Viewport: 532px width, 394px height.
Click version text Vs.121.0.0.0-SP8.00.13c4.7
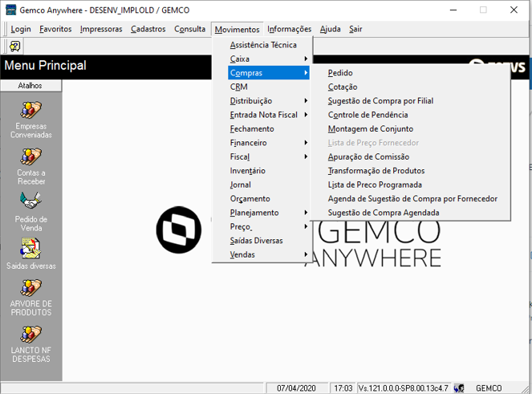click(403, 388)
